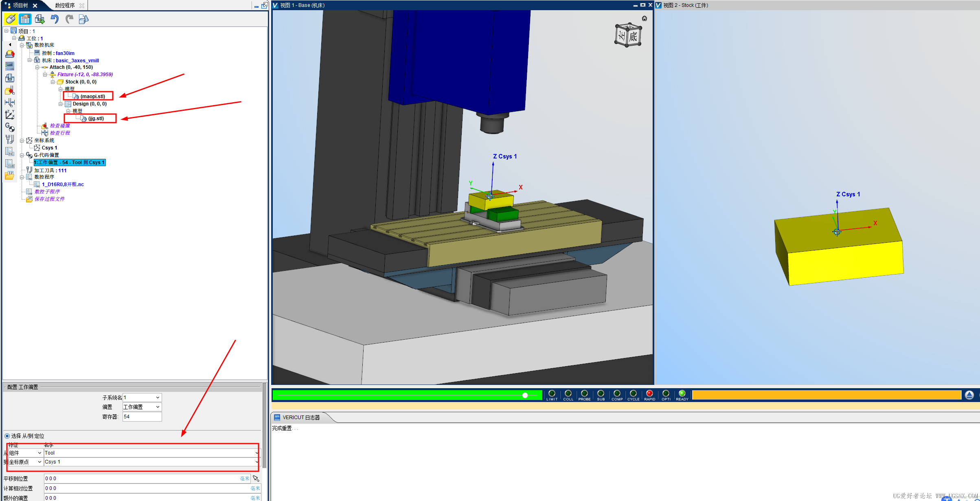Click the configuration panel vertical scrollbar
Viewport: 980px width, 501px height.
(x=264, y=426)
